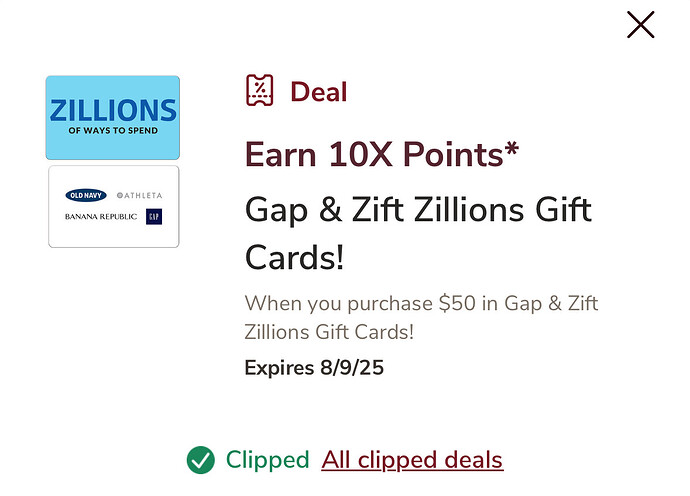Click the asterisk after Points
Screen dimensions: 690x496
pyautogui.click(x=512, y=148)
